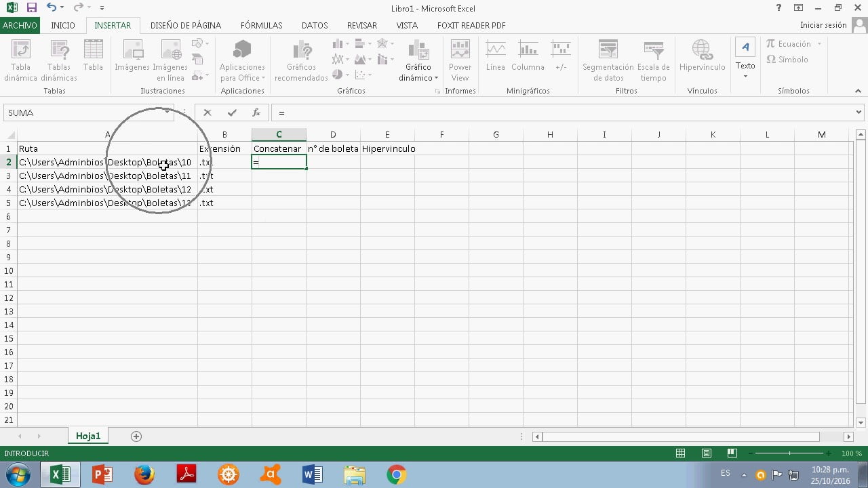Viewport: 868px width, 488px height.
Task: Open Aplicaciones para Office
Action: (242, 60)
